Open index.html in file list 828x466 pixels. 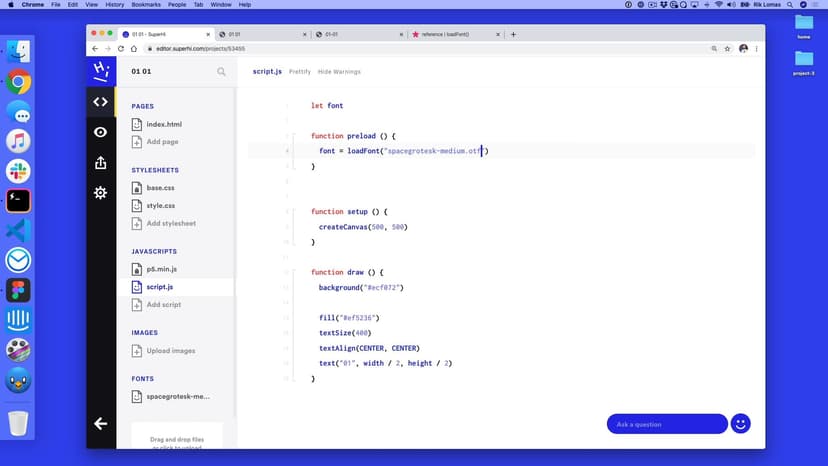(163, 125)
